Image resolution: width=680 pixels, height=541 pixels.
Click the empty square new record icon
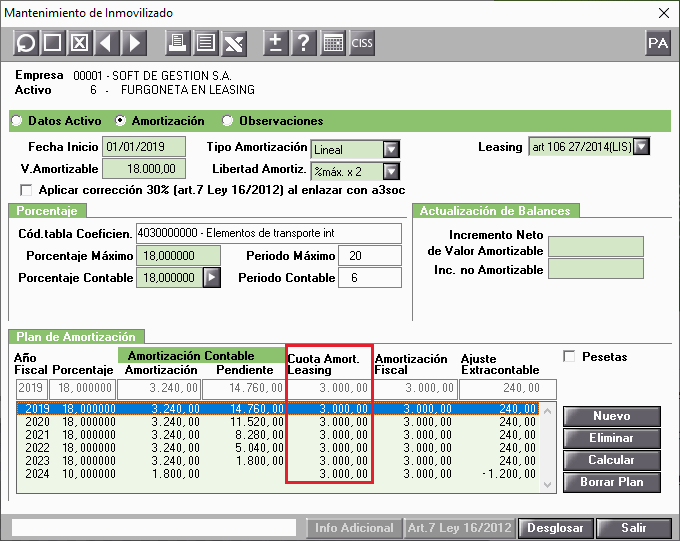[52, 43]
